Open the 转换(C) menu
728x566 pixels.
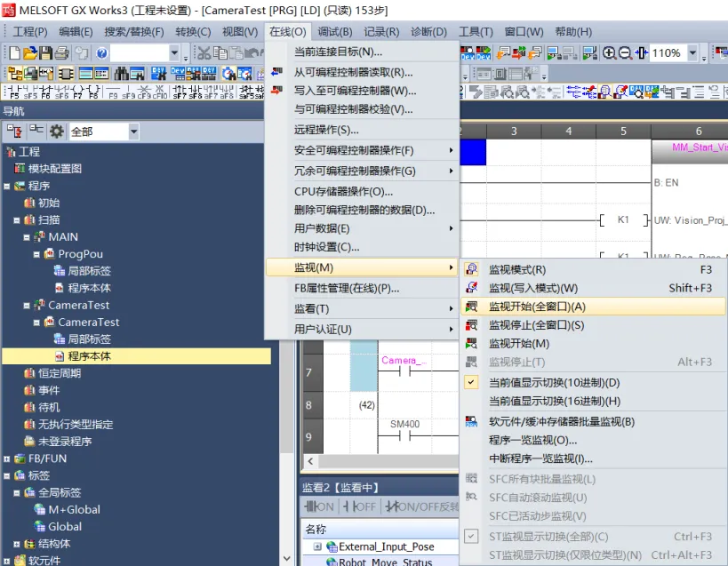point(193,32)
